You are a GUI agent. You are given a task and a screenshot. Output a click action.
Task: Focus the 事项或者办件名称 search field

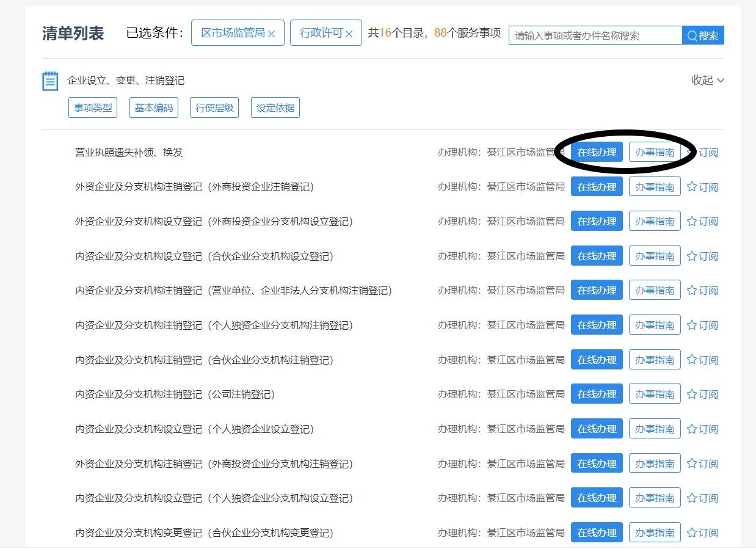595,35
